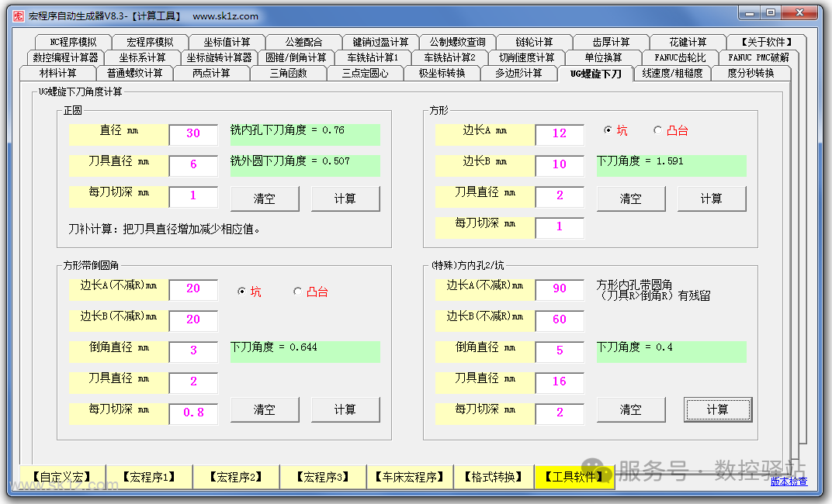The width and height of the screenshot is (832, 504).
Task: Open the 【关于软件】 tab
Action: [767, 42]
